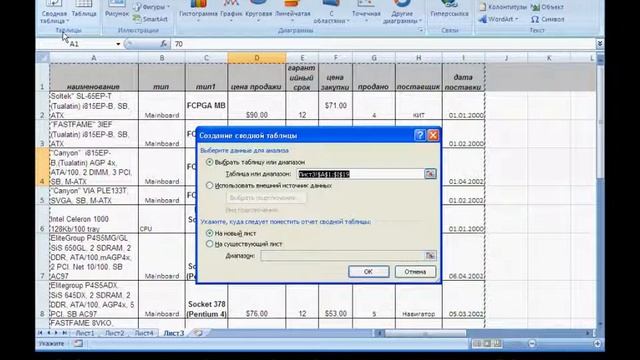Switch to sheet Лист4
Image resolution: width=640 pixels, height=360 pixels.
tap(144, 333)
